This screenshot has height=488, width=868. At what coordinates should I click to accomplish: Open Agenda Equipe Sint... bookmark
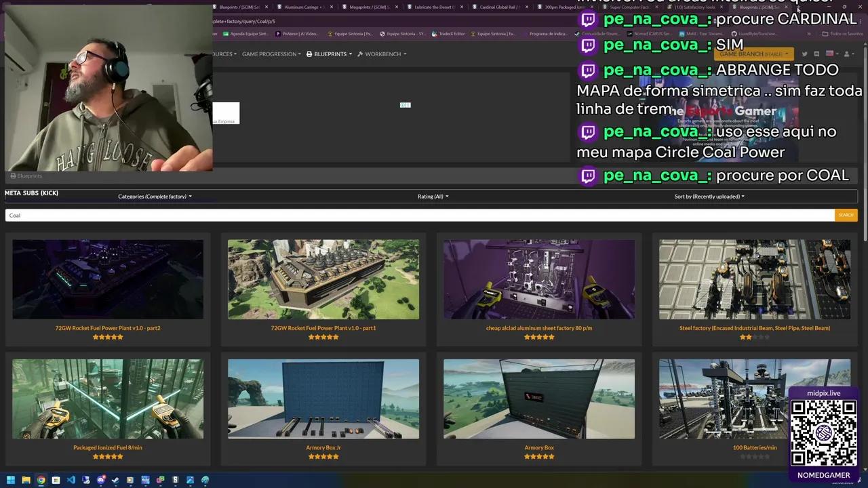[x=245, y=34]
